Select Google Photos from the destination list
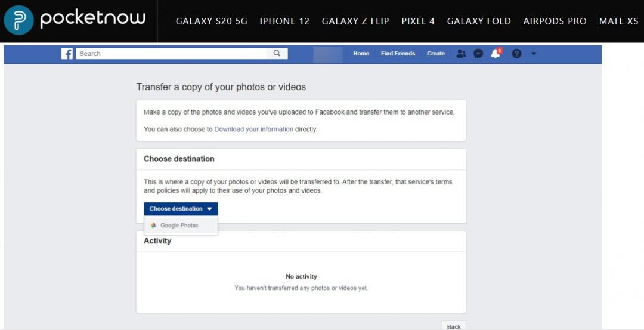This screenshot has height=330, width=644. [x=179, y=226]
